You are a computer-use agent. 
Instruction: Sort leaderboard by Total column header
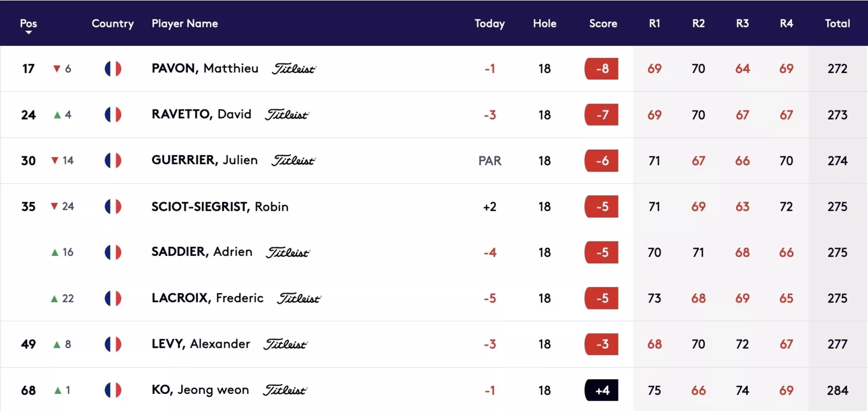point(837,23)
